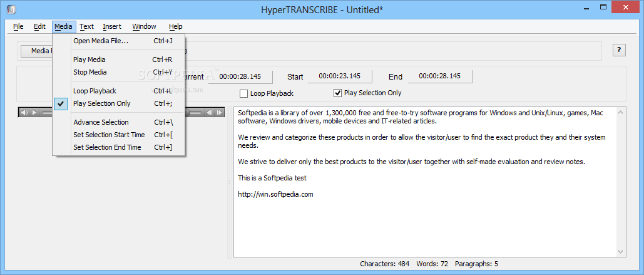
Task: Toggle the Loop Playback checkbox
Action: pyautogui.click(x=243, y=93)
